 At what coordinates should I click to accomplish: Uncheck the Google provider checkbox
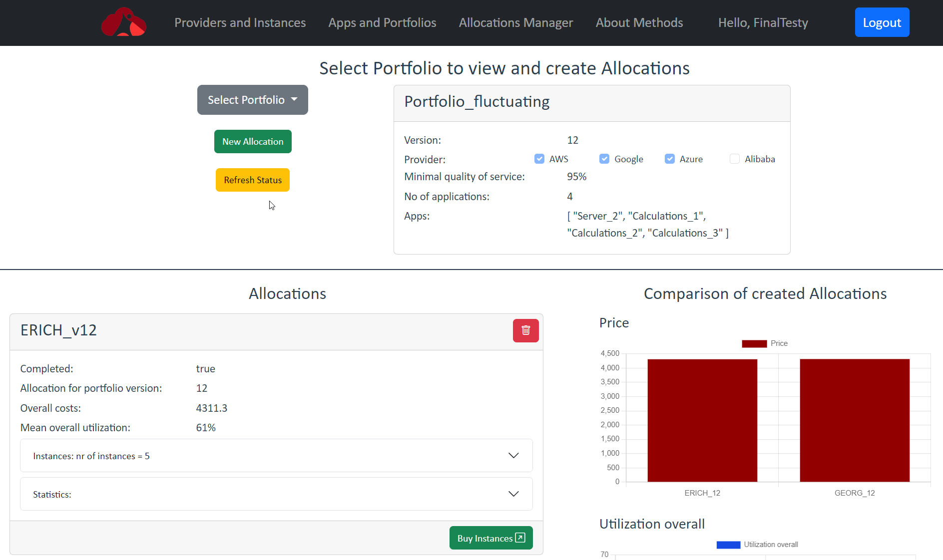point(604,159)
